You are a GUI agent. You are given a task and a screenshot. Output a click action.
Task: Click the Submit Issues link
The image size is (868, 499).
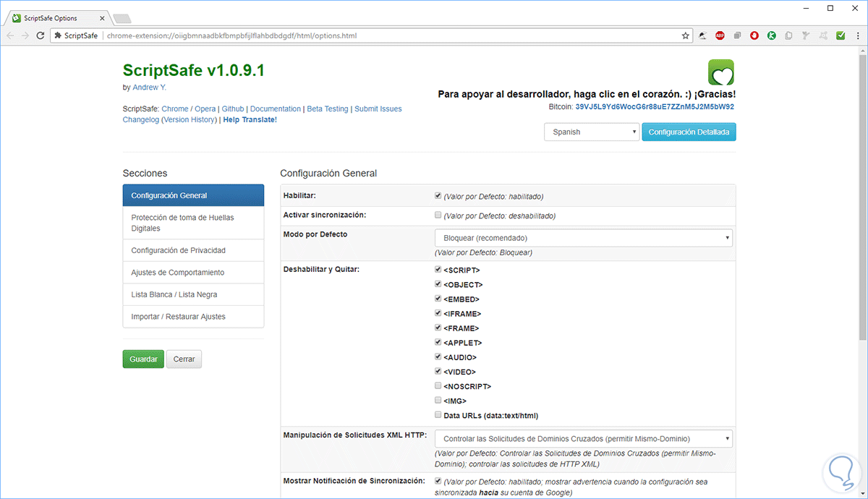coord(378,108)
